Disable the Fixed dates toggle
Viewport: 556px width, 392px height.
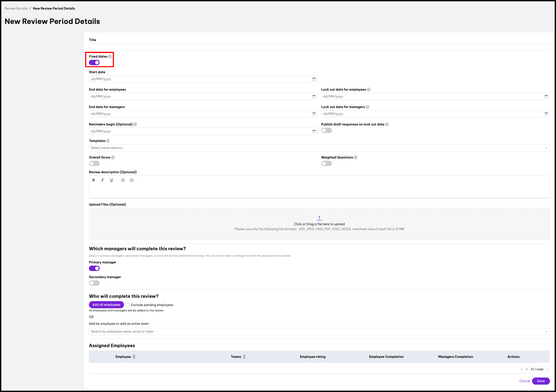[94, 63]
